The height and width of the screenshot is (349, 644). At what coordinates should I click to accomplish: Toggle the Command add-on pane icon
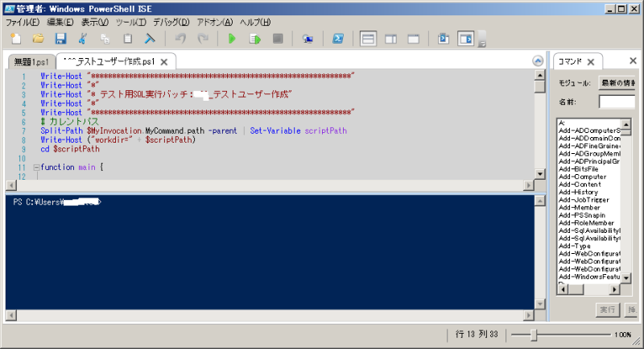pyautogui.click(x=466, y=39)
